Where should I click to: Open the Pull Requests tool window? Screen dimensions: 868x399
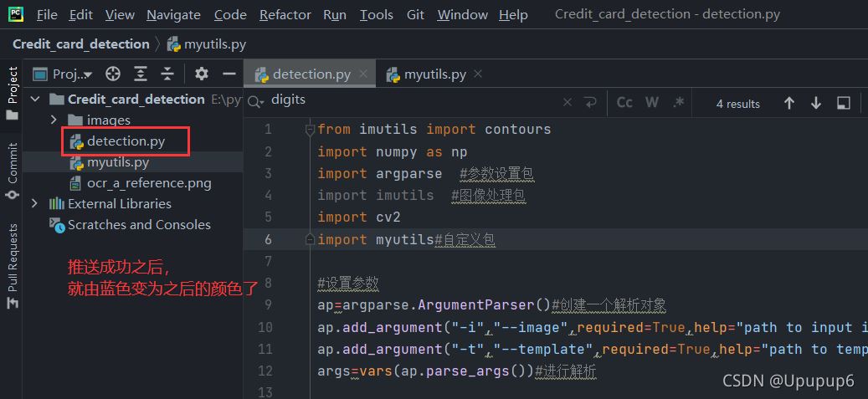13,258
